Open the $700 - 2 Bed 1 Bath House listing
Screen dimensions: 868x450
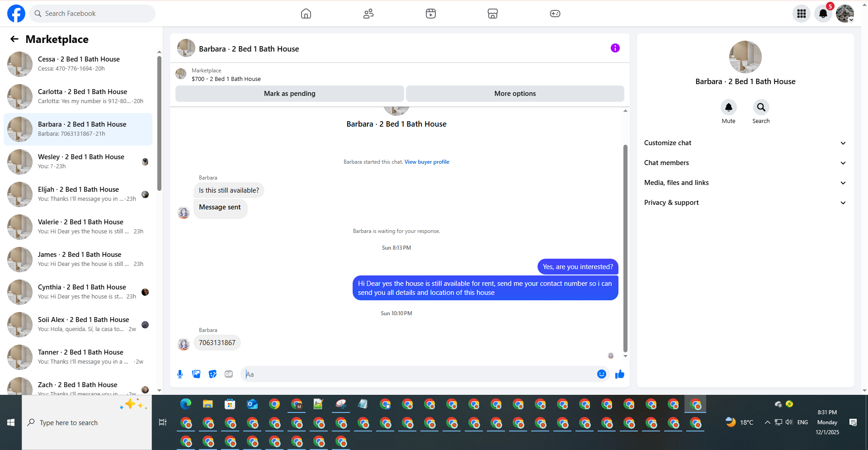tap(226, 79)
